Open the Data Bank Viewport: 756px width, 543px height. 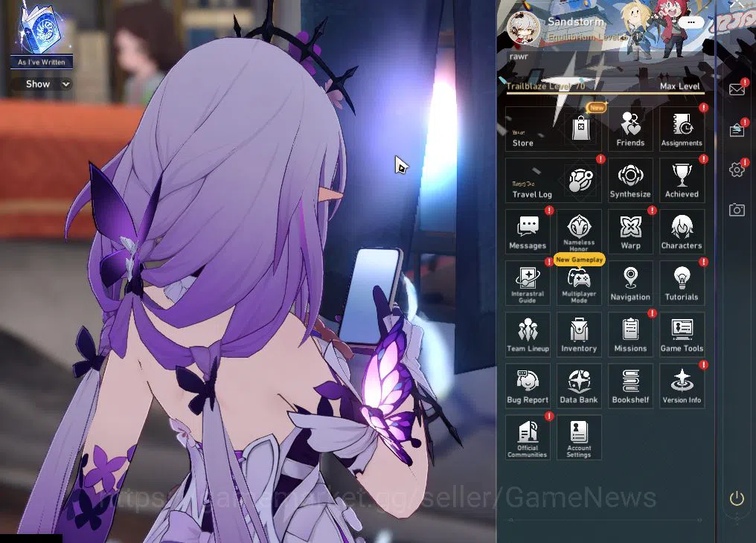(579, 386)
